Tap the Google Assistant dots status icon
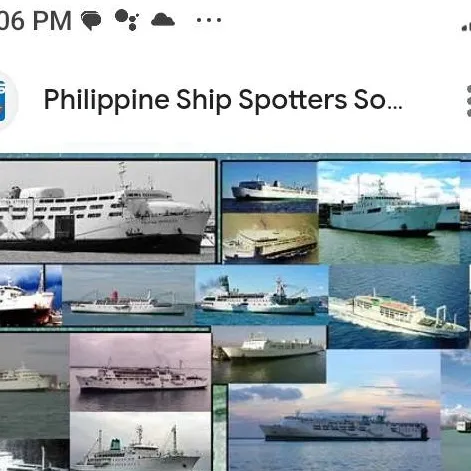This screenshot has height=471, width=471. pos(127,20)
